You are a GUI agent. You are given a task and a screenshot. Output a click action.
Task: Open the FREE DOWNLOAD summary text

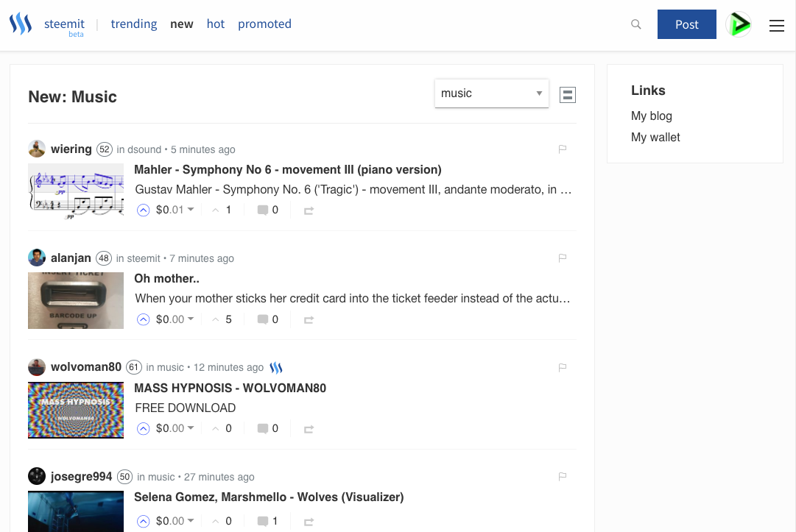point(186,408)
